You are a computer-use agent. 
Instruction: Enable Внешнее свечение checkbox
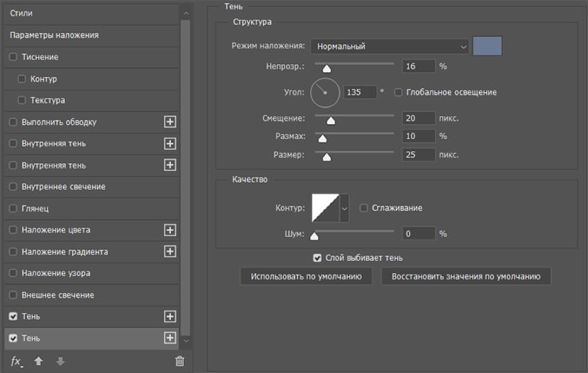tap(13, 295)
